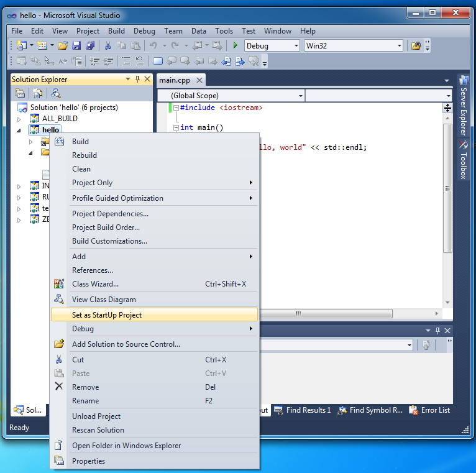
Task: Select Rebuild from the context menu
Action: 85,155
